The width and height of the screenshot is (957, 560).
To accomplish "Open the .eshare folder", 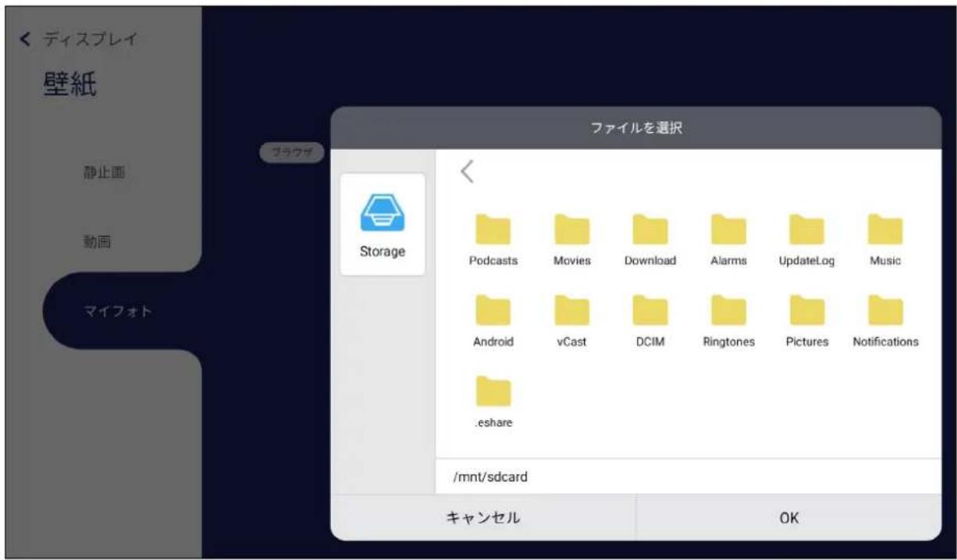I will coord(493,402).
